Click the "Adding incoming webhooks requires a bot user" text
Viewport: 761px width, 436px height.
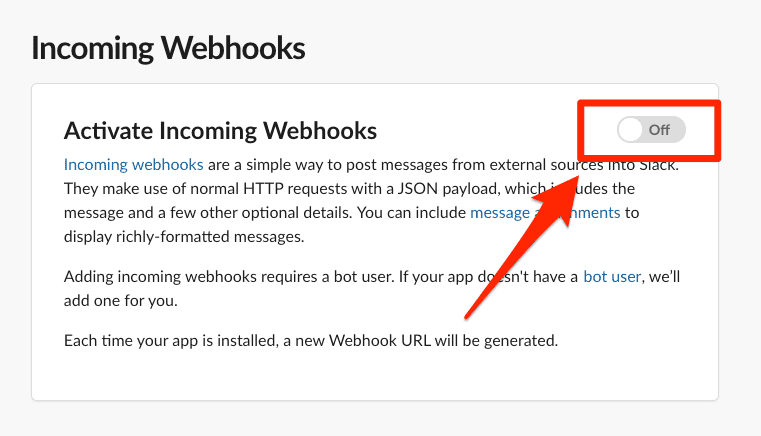click(x=229, y=277)
